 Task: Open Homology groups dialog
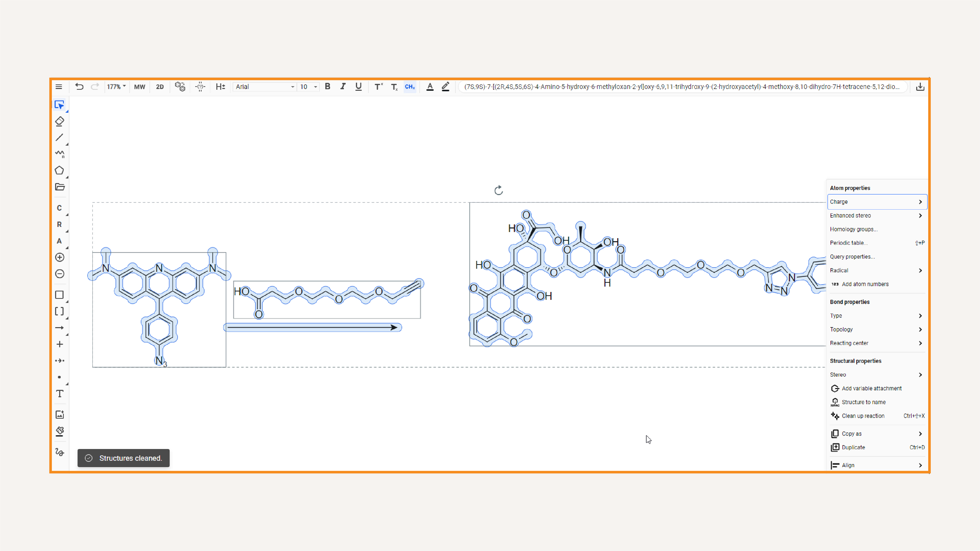(877, 229)
